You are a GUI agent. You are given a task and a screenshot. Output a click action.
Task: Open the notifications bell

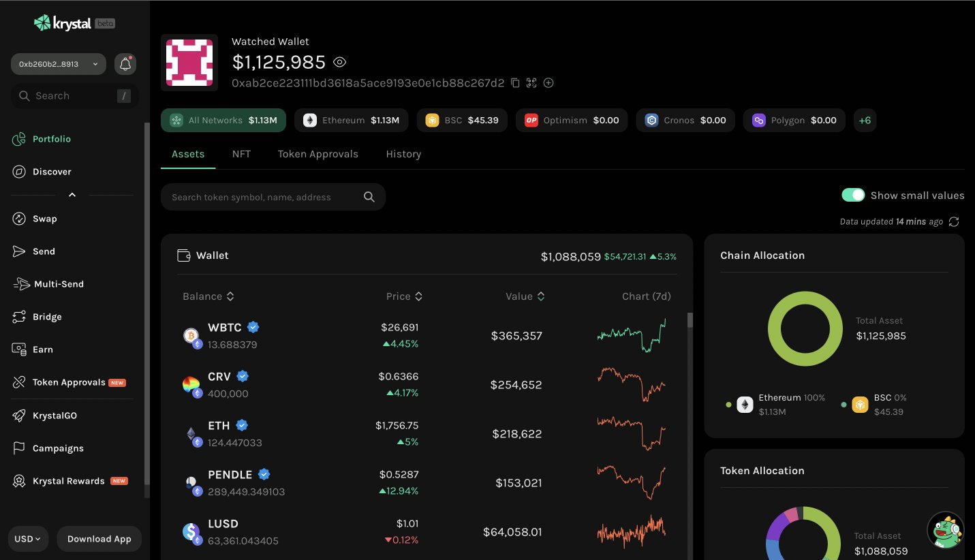coord(125,64)
